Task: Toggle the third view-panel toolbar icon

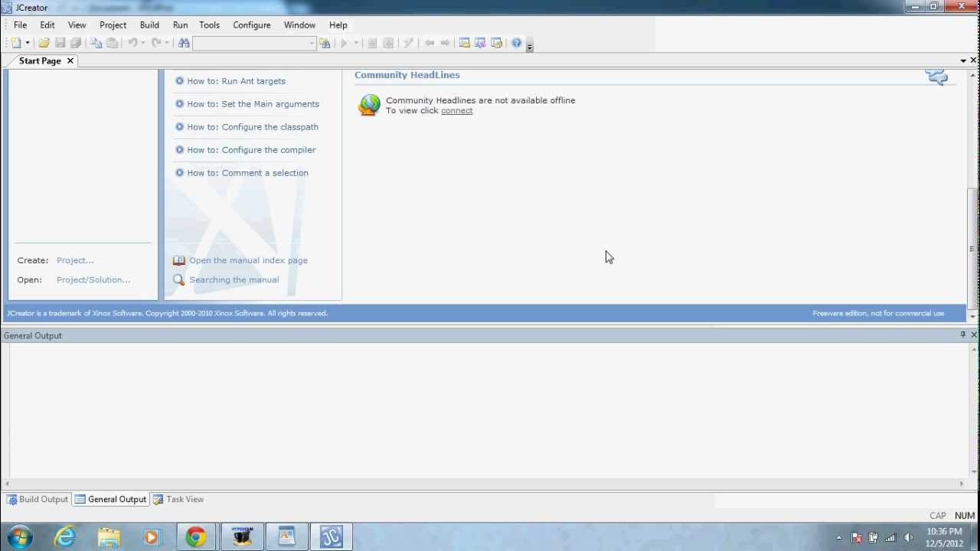Action: [x=496, y=44]
